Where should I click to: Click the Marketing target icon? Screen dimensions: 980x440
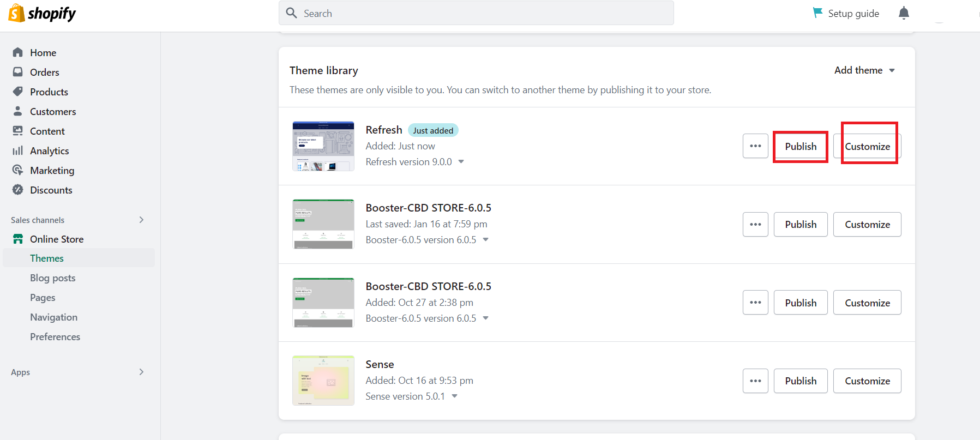pos(18,170)
